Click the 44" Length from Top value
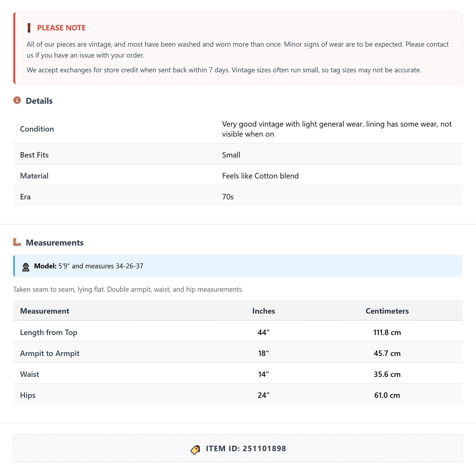Screen dimensions: 476x474 click(x=264, y=332)
